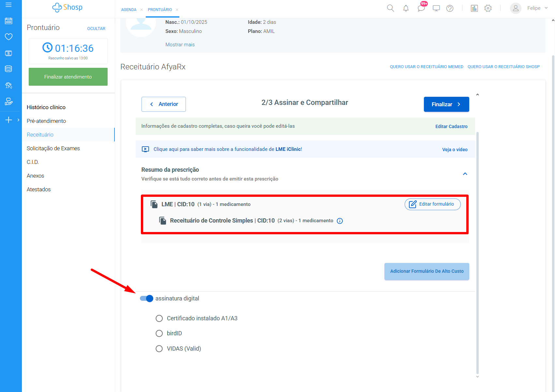Open the reports chart icon in header
This screenshot has width=555, height=392.
[474, 8]
